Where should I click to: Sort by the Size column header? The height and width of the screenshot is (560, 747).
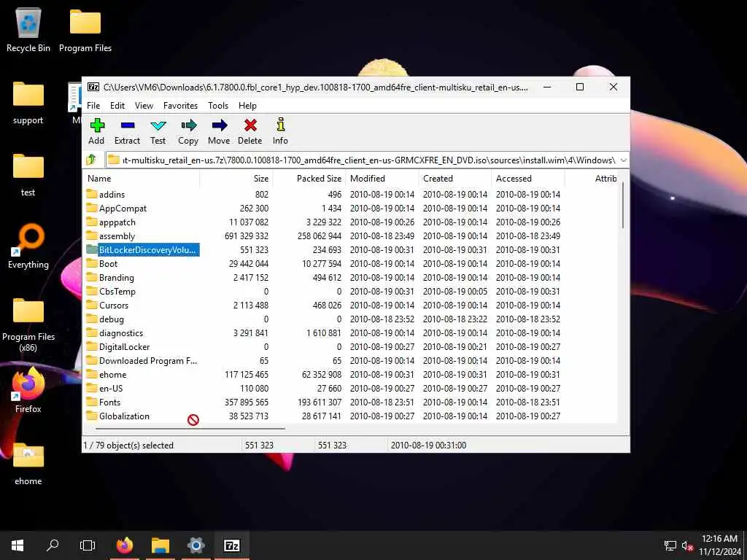pyautogui.click(x=236, y=179)
